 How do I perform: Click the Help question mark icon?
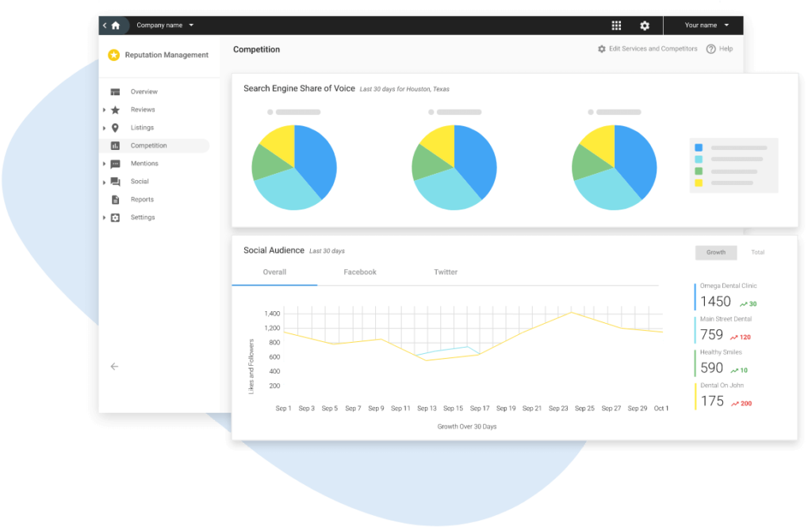[x=710, y=49]
